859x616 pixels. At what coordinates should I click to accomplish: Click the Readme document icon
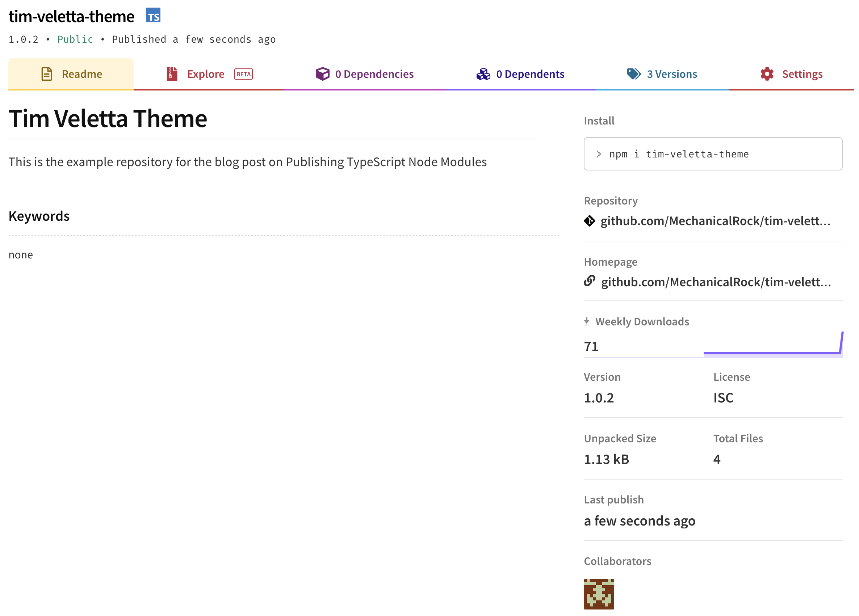47,74
